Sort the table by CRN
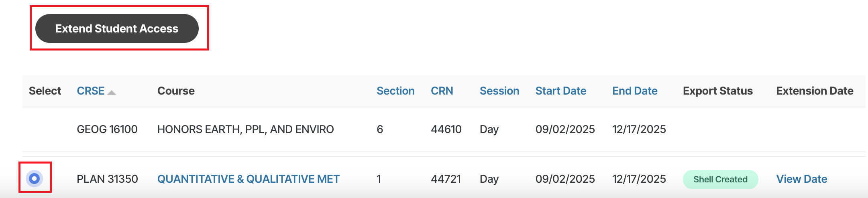This screenshot has height=198, width=868. click(442, 91)
